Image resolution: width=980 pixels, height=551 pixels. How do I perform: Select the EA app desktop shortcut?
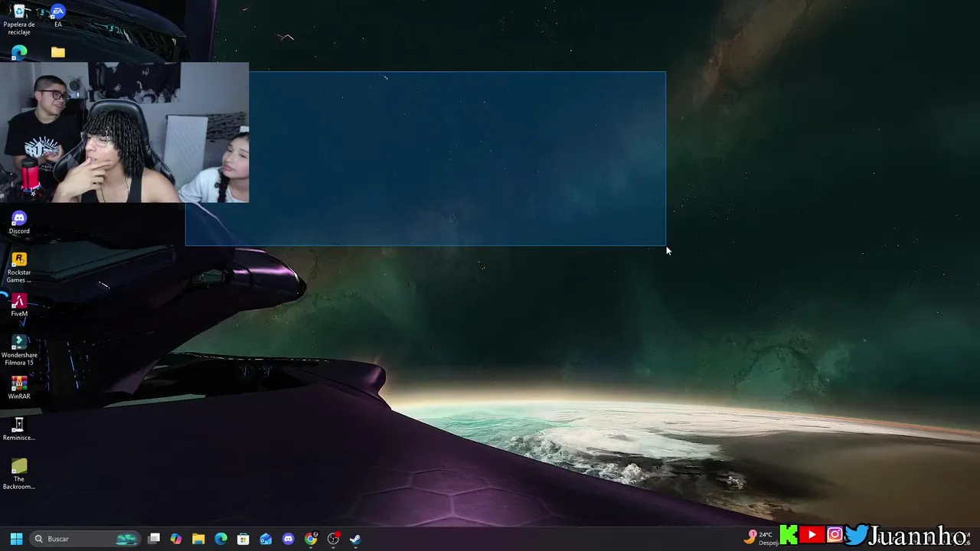57,16
